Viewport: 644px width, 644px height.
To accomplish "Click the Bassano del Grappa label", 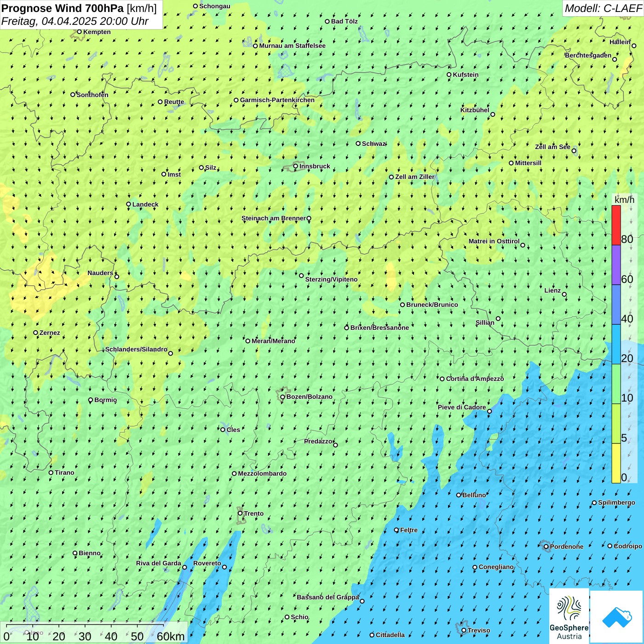I will click(x=328, y=597).
